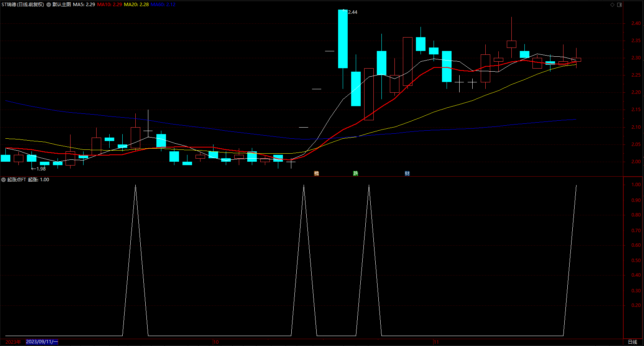Click the 2.10 price axis label
644x346 pixels.
(x=636, y=127)
